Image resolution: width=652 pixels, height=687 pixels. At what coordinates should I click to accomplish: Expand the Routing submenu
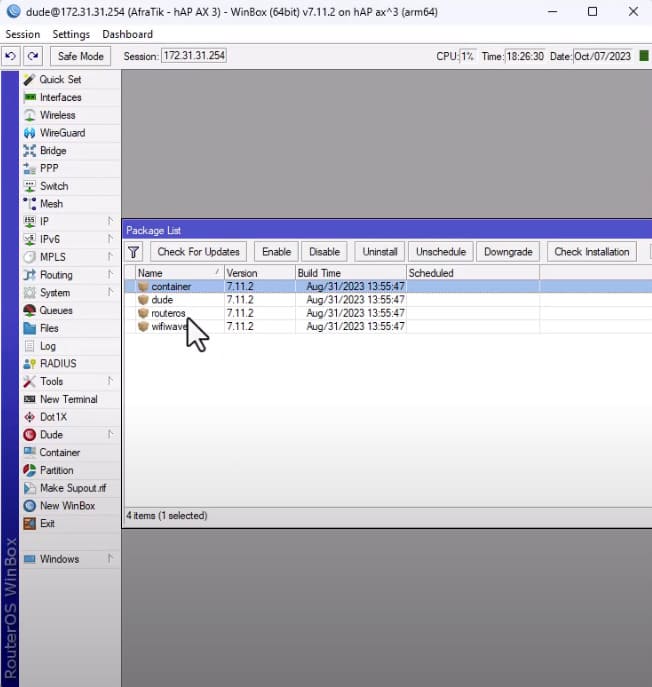[x=110, y=275]
